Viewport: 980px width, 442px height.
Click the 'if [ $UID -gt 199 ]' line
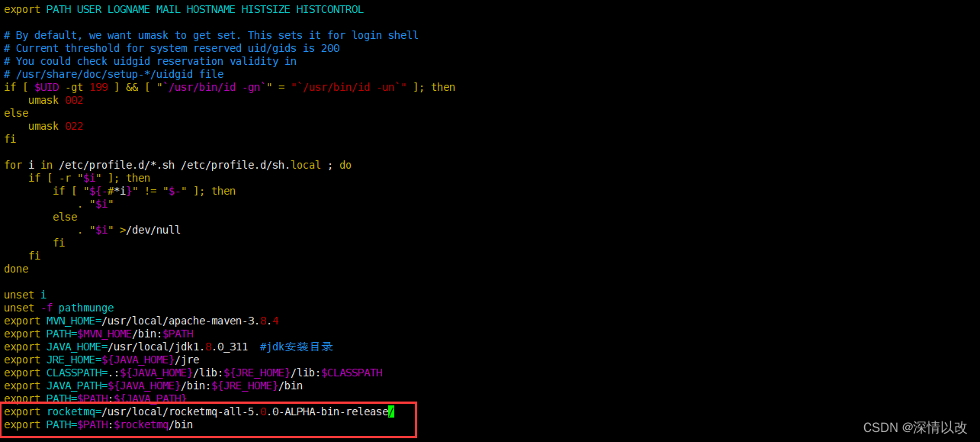(x=230, y=87)
